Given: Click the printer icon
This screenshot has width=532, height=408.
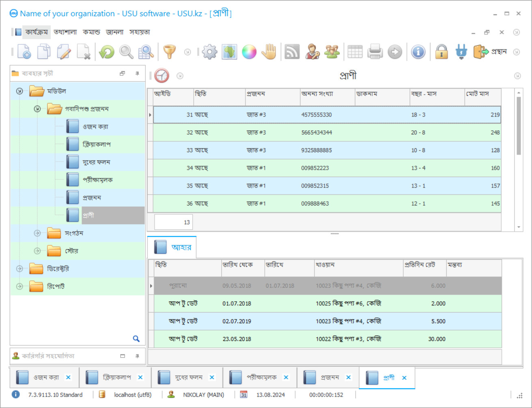Looking at the screenshot, I should [x=375, y=52].
